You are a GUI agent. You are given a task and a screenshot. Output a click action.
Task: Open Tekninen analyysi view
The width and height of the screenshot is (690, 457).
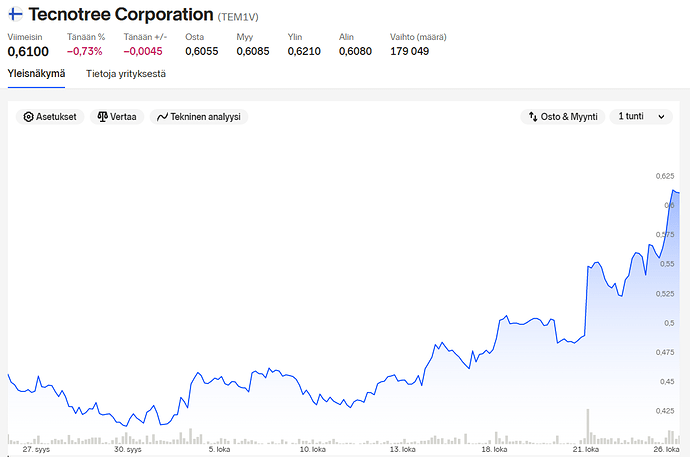pyautogui.click(x=199, y=117)
